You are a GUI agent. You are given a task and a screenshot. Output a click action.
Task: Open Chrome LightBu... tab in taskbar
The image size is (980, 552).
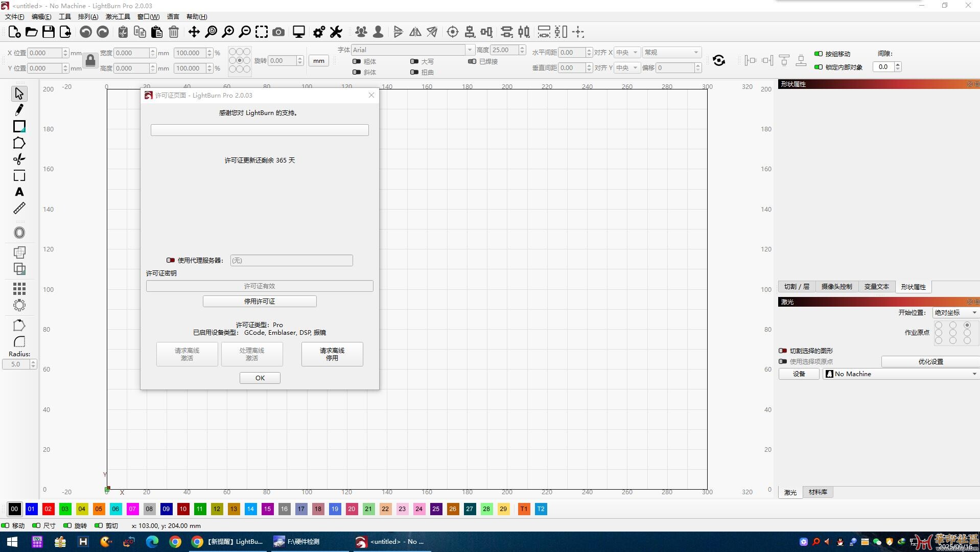click(x=227, y=541)
